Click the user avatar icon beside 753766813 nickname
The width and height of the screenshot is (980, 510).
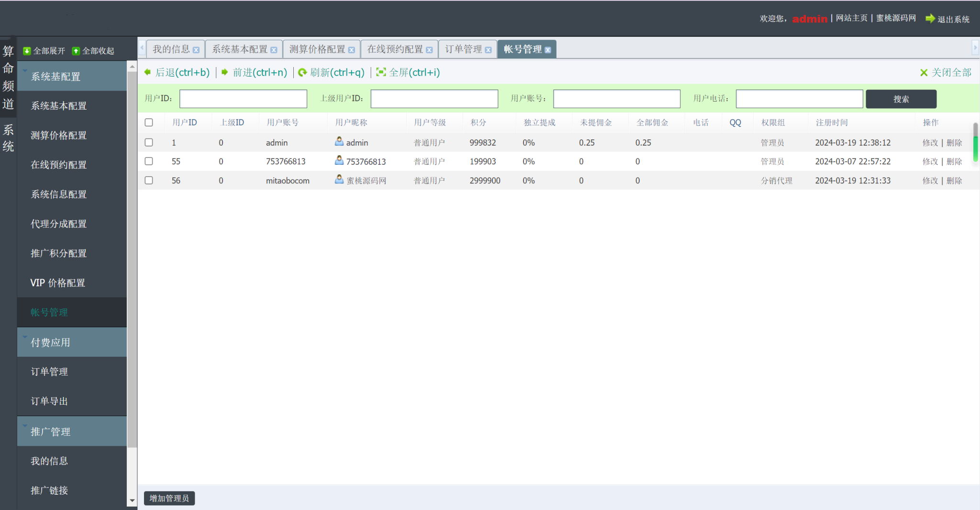[339, 160]
